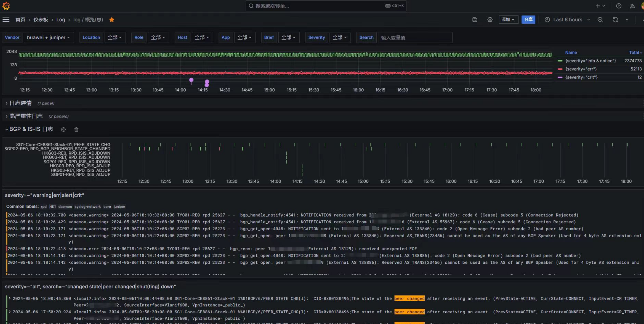644x324 pixels.
Task: Save the dashboard using the save icon
Action: (475, 19)
